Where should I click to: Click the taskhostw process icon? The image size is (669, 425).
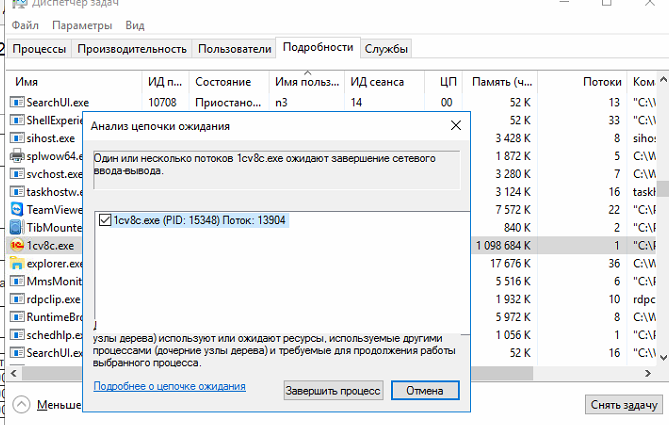click(17, 192)
